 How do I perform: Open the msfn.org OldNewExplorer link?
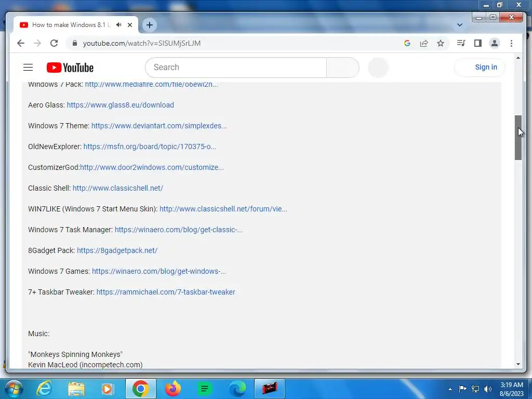(150, 147)
